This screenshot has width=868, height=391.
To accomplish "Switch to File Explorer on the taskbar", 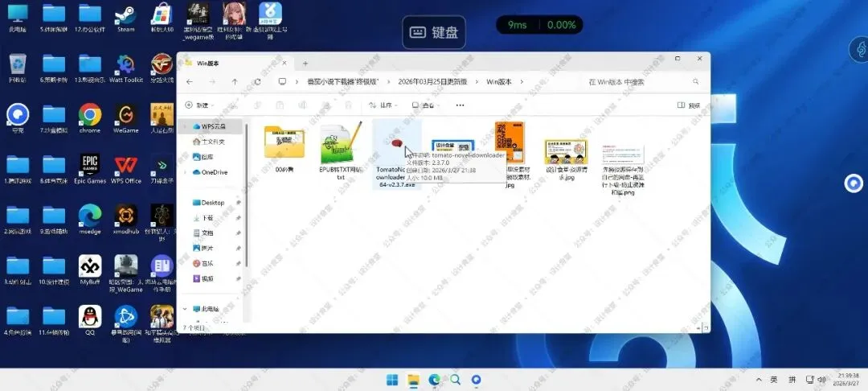I will click(413, 380).
